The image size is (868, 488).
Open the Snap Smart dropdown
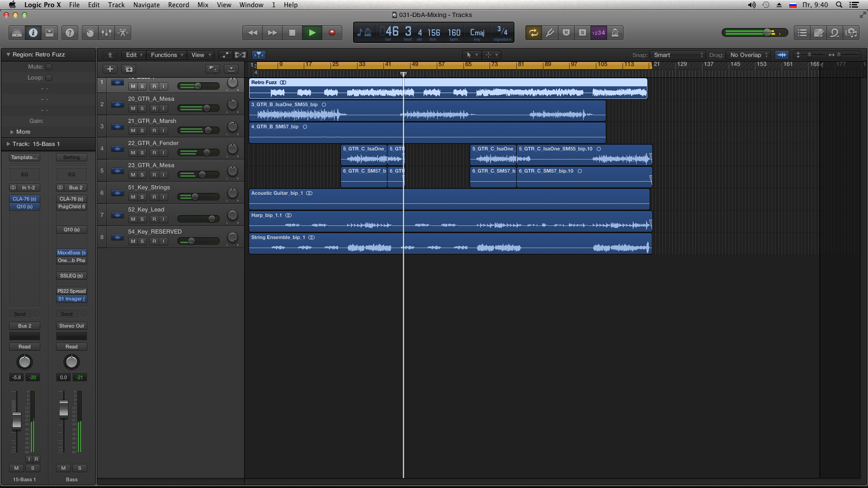[677, 55]
